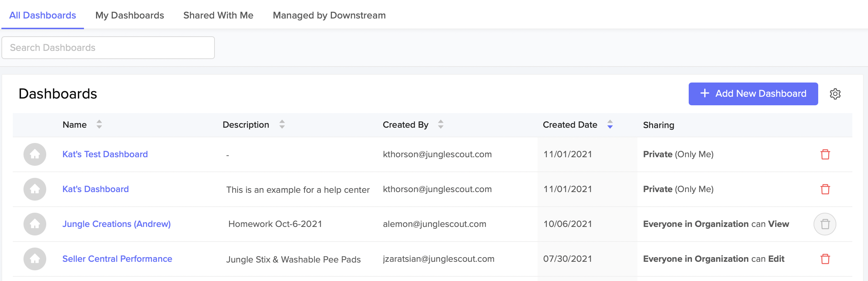This screenshot has height=281, width=868.
Task: Switch to the My Dashboards tab
Action: (x=129, y=15)
